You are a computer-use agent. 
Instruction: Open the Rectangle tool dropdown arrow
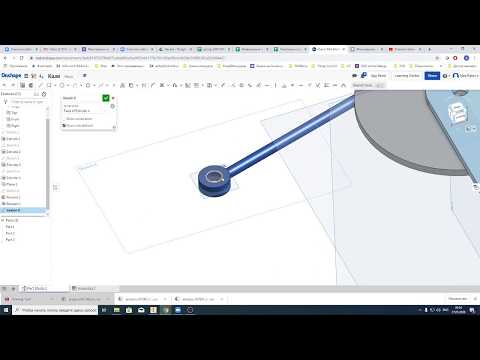pyautogui.click(x=54, y=86)
